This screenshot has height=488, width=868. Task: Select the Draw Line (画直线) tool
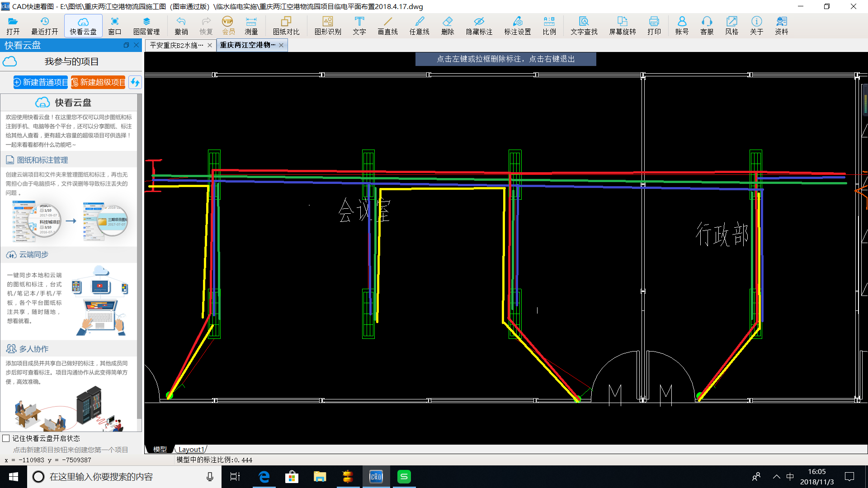point(388,26)
